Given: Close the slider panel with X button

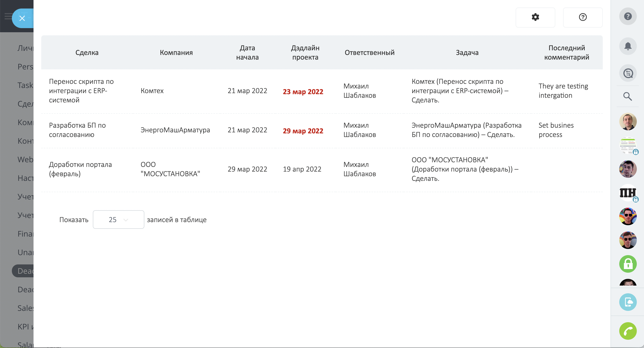Looking at the screenshot, I should (22, 18).
